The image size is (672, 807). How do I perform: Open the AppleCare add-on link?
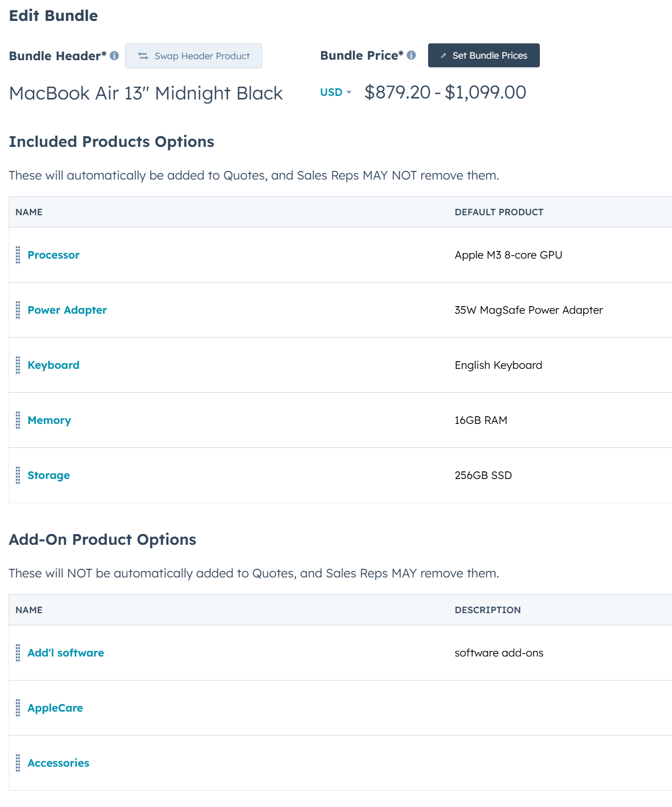click(55, 708)
